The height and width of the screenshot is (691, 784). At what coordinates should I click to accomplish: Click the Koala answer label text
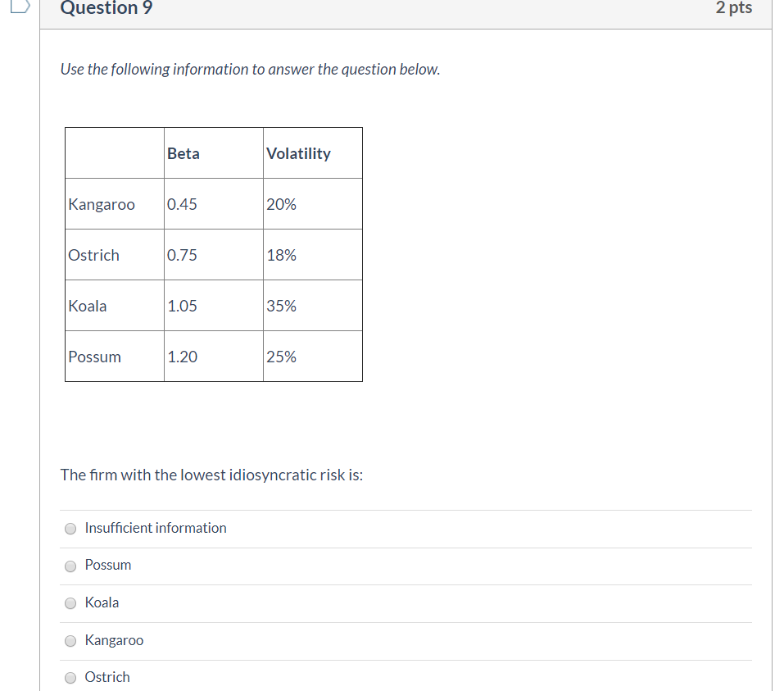coord(102,602)
